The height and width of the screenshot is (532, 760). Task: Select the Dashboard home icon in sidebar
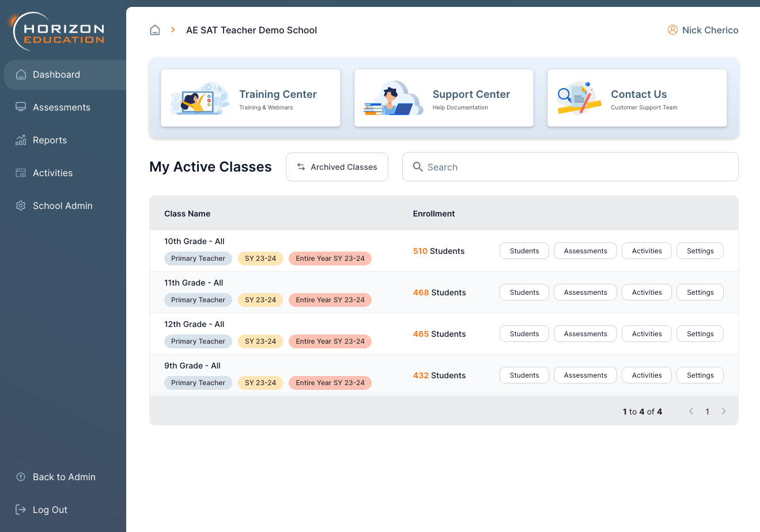21,74
